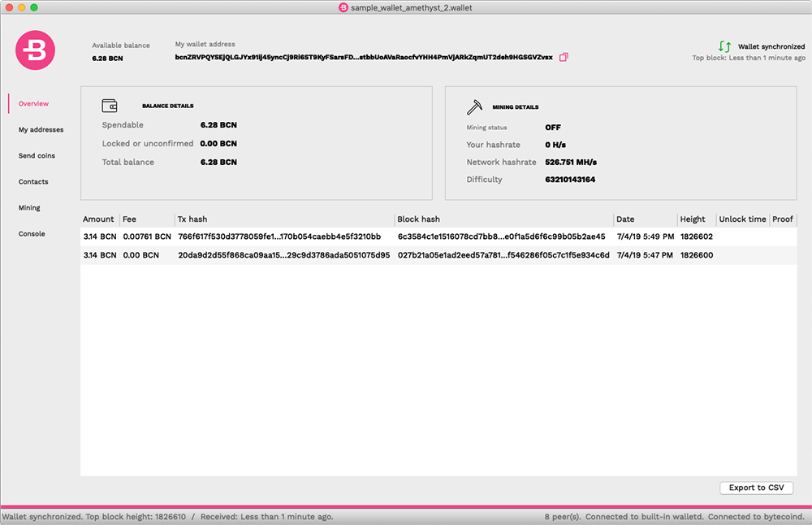Click Connected to built-in walletd status text

[645, 517]
